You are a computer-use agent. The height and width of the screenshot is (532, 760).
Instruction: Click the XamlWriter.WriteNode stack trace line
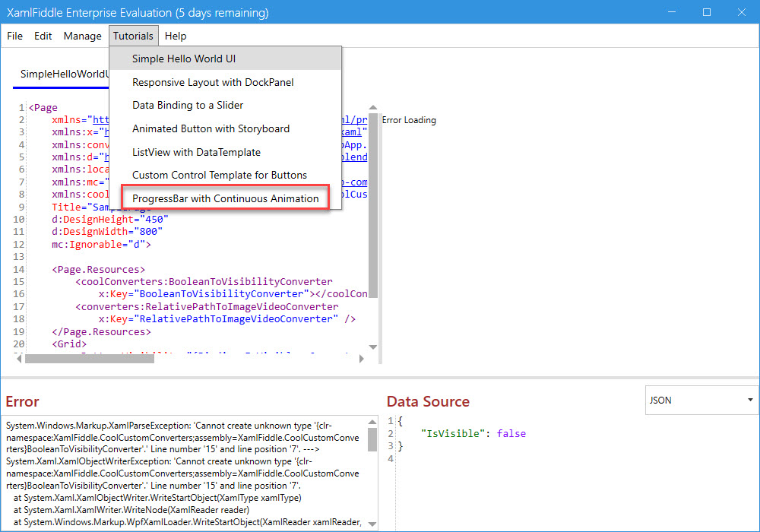click(131, 510)
